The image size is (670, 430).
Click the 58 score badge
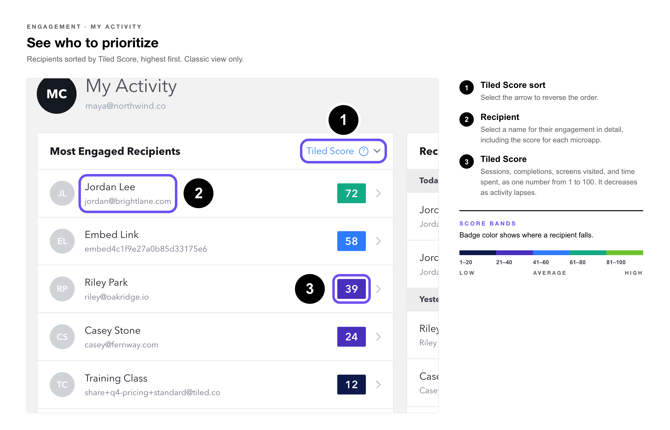(x=351, y=241)
